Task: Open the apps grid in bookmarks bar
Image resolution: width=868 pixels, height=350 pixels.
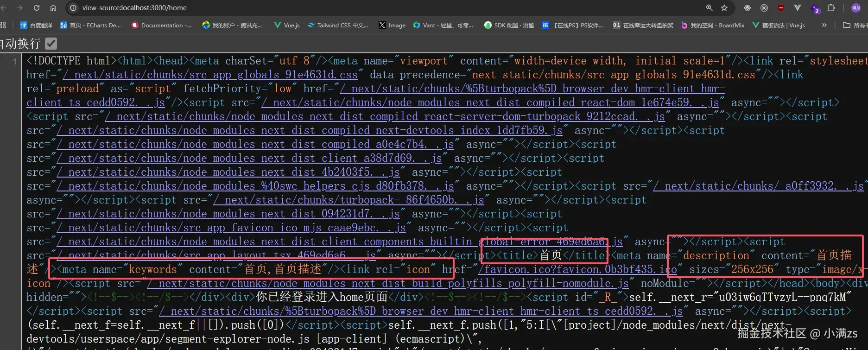Action: (3, 25)
